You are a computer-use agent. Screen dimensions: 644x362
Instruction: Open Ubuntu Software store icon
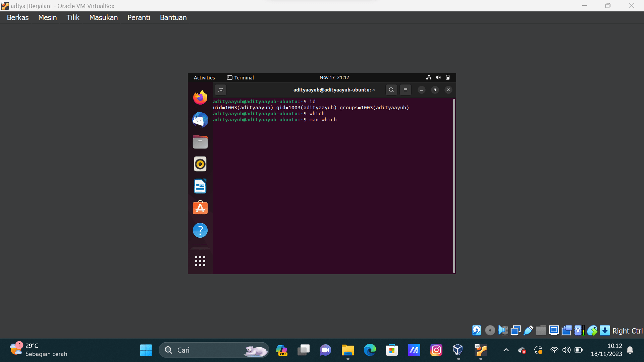click(x=200, y=208)
